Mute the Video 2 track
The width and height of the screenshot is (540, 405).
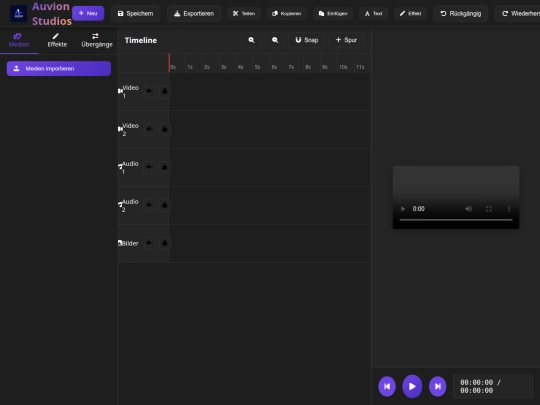click(149, 129)
